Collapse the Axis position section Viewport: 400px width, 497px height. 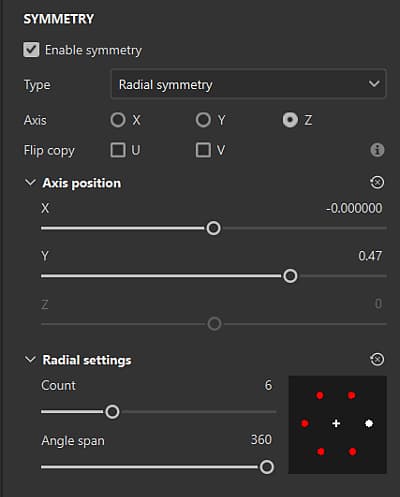click(30, 183)
